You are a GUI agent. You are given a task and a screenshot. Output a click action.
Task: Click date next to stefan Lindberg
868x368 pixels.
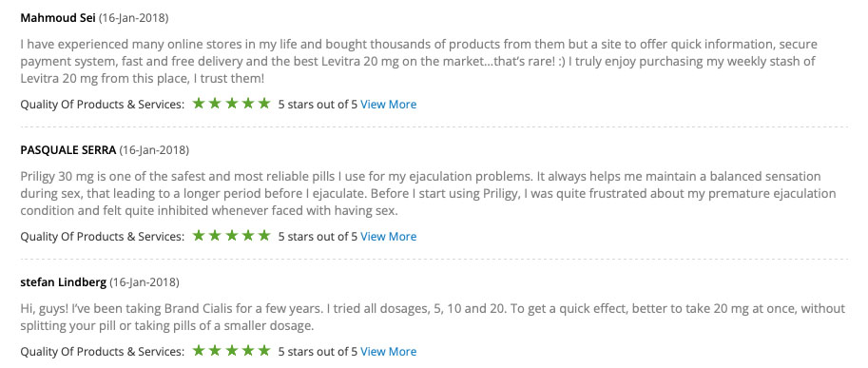pyautogui.click(x=144, y=282)
